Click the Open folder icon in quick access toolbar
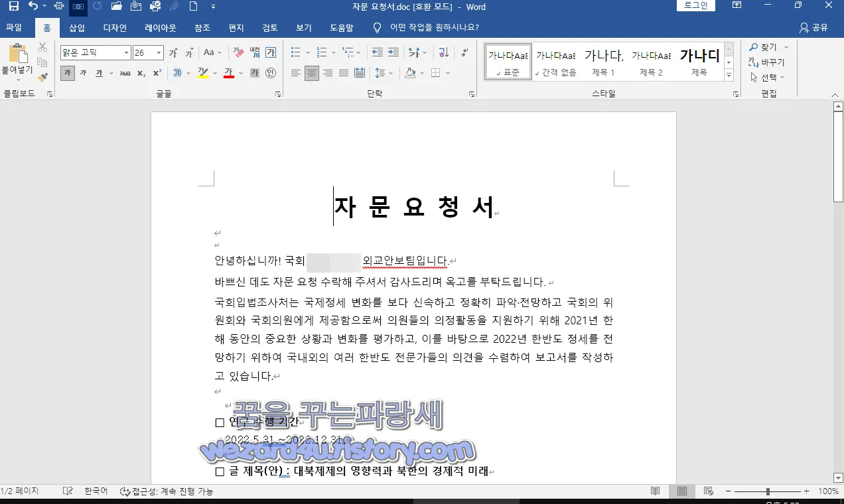 117,7
